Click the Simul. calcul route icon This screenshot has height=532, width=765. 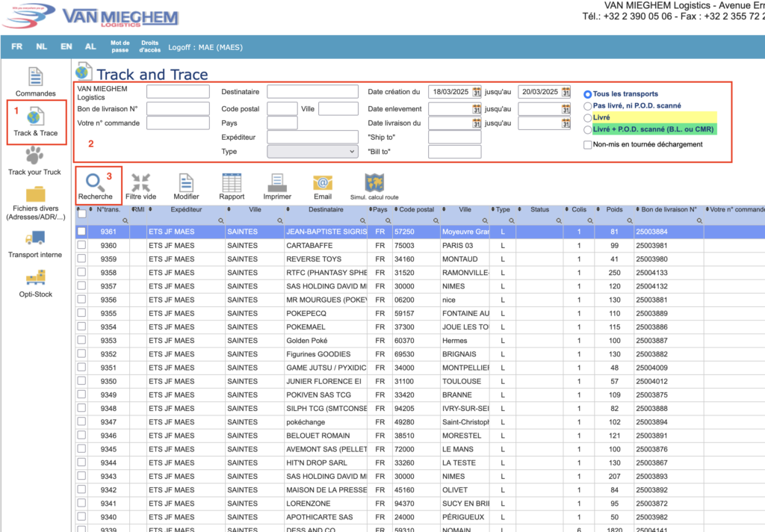click(374, 182)
